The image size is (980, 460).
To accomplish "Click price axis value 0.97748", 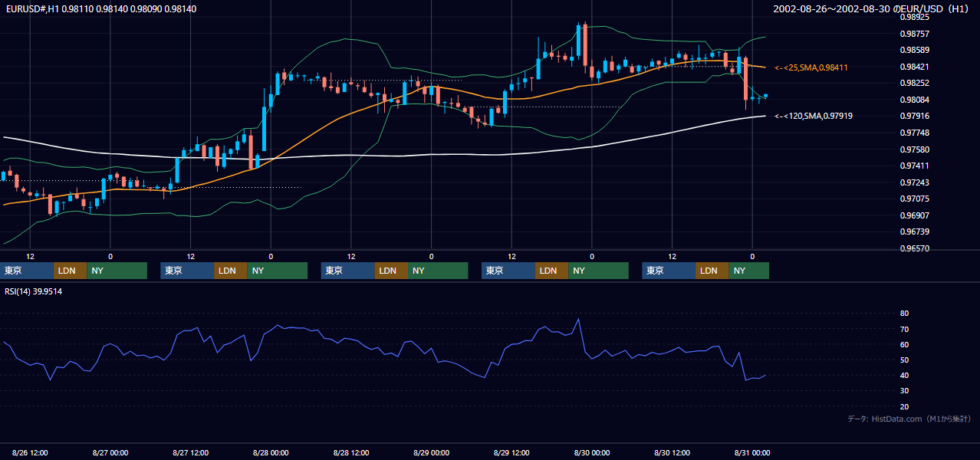I will (915, 133).
